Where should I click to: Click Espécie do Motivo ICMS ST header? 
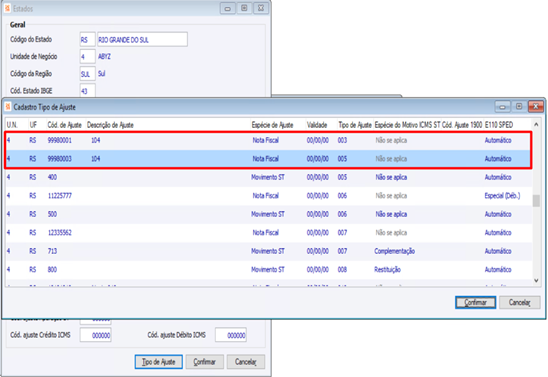[x=407, y=125]
